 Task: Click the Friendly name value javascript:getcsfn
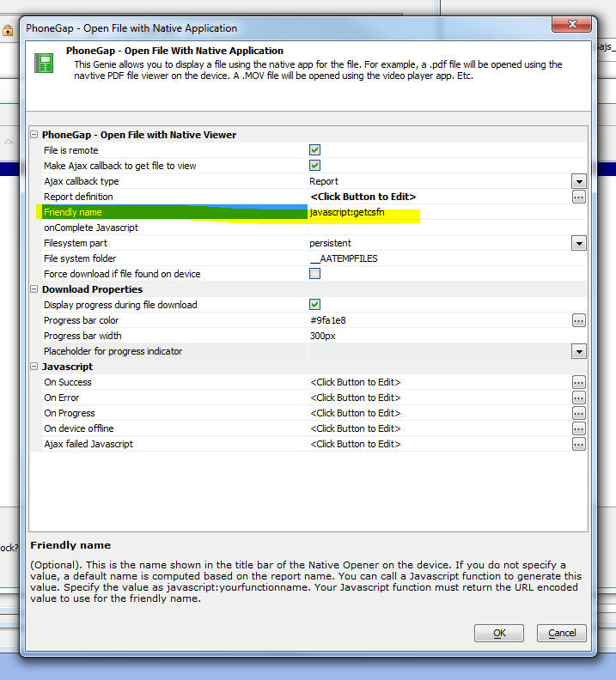347,213
